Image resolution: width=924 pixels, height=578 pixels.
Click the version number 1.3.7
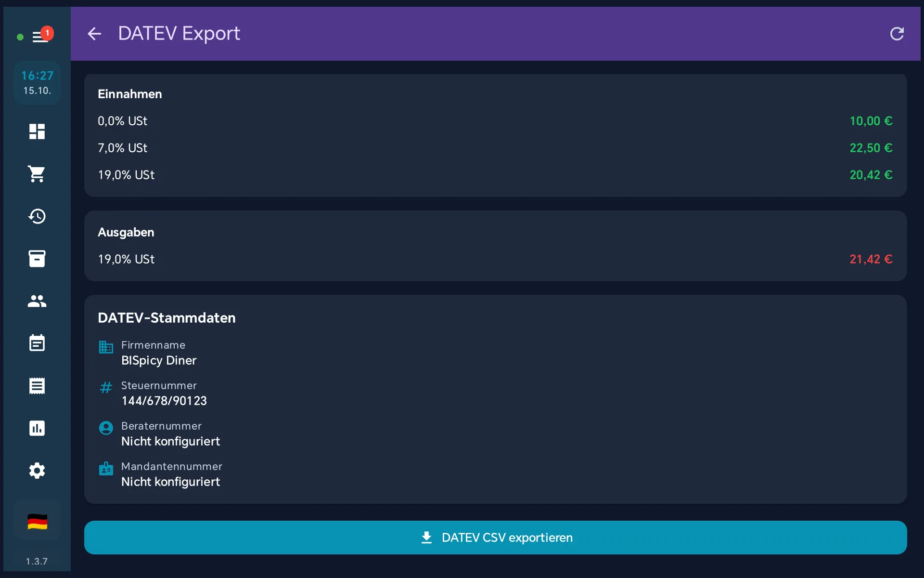[x=37, y=561]
